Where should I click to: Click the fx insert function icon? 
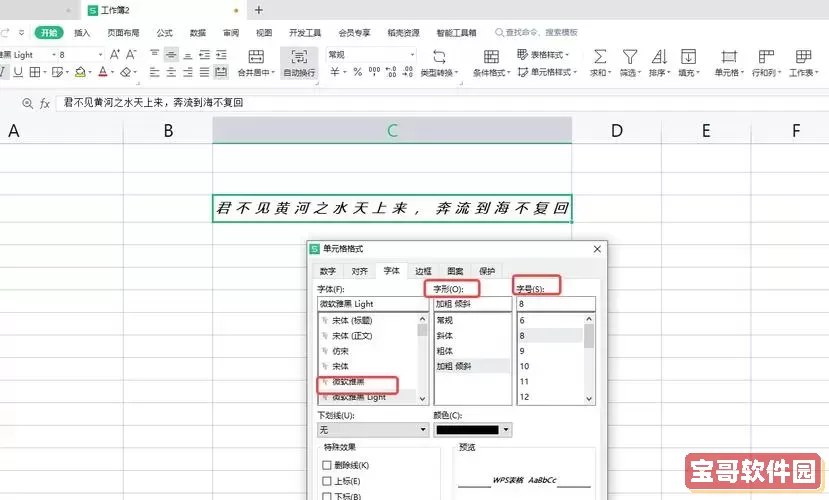pos(45,104)
